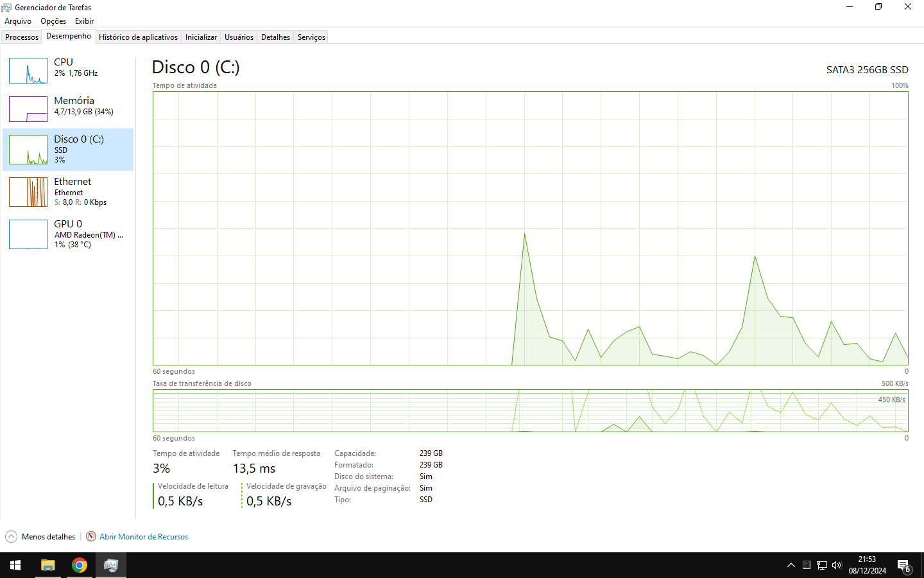Open the Abrir Monitor de Recursos link
The width and height of the screenshot is (924, 578).
coord(144,537)
